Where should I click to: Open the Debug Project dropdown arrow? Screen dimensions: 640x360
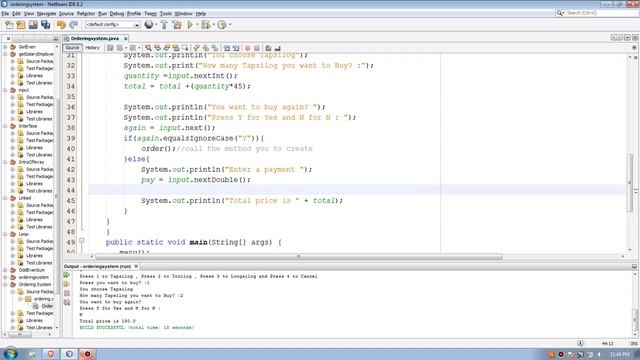tap(213, 25)
